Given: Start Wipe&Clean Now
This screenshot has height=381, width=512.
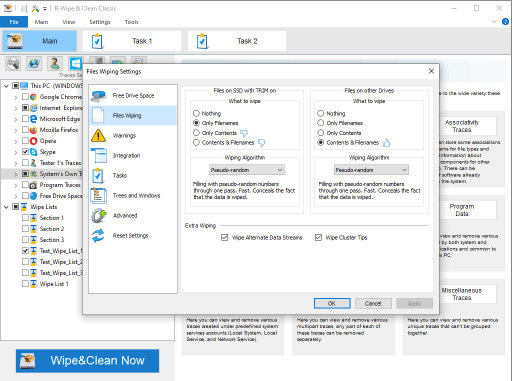Looking at the screenshot, I should [87, 361].
